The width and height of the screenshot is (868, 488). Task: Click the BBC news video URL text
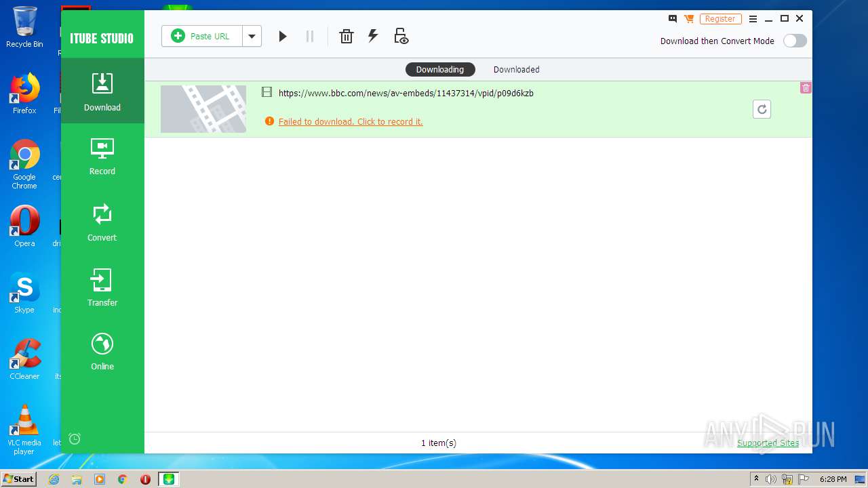point(406,93)
